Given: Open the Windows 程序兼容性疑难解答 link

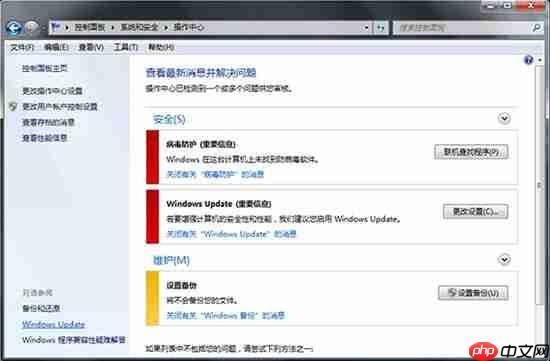Looking at the screenshot, I should pos(74,340).
